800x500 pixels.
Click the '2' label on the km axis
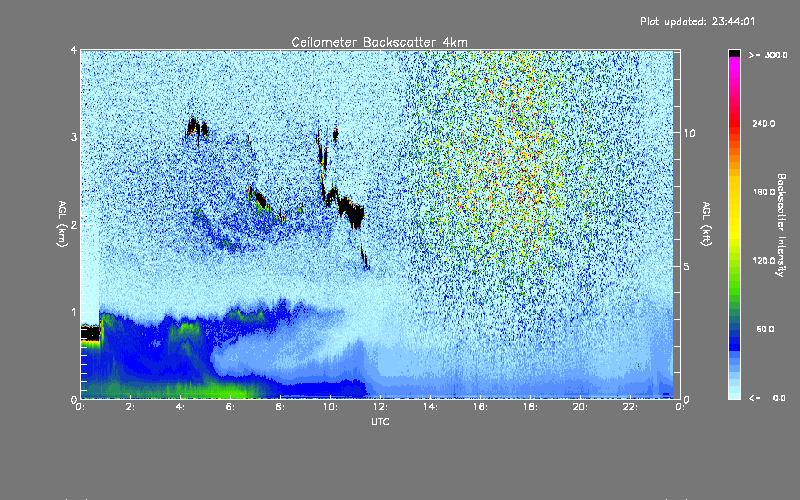coord(74,224)
